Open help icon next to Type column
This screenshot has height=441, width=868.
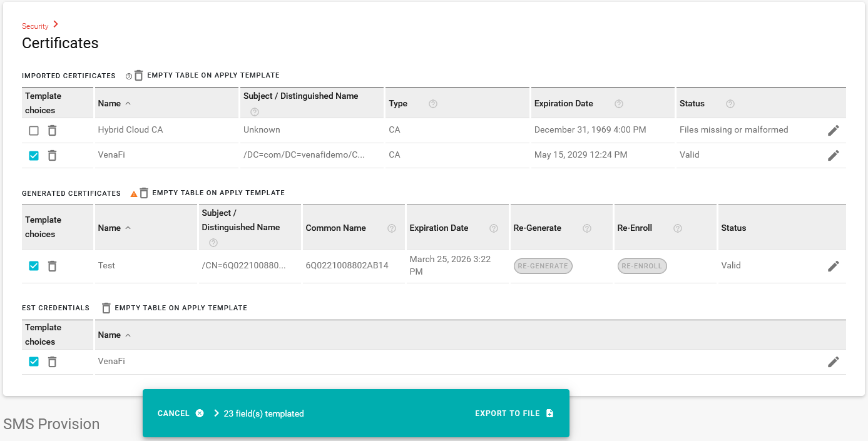coord(433,104)
